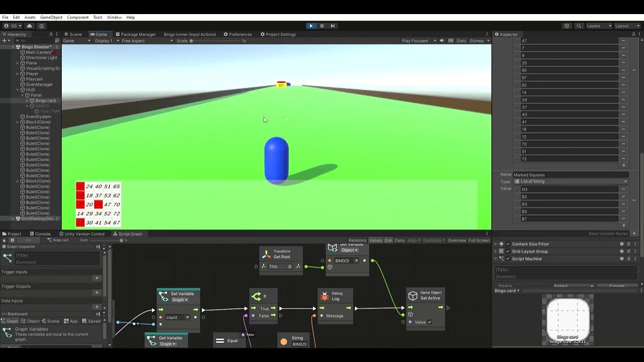Image resolution: width=644 pixels, height=362 pixels.
Task: Switch Blackboard to Object variables tab
Action: click(x=30, y=321)
